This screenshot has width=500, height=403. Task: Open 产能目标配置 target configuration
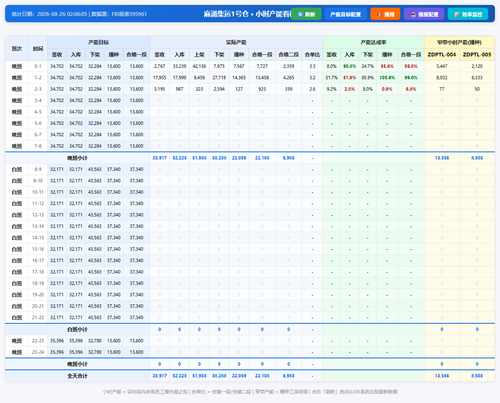345,14
